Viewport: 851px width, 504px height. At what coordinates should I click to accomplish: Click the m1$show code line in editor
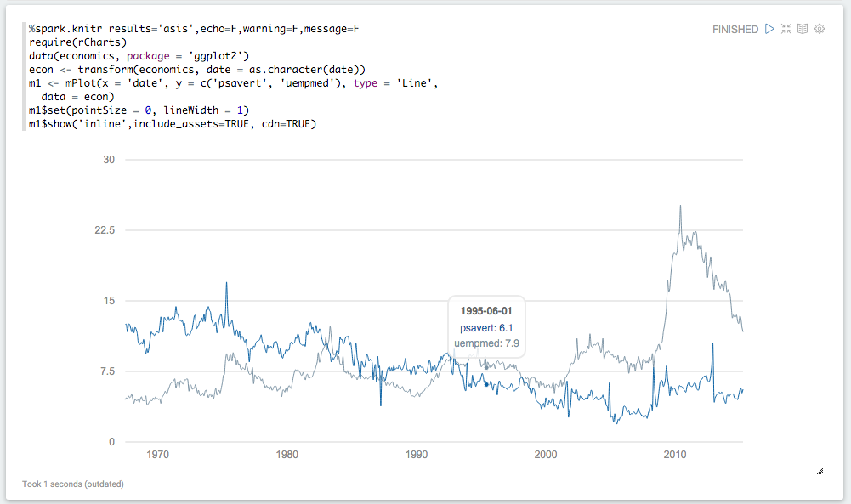(x=172, y=124)
